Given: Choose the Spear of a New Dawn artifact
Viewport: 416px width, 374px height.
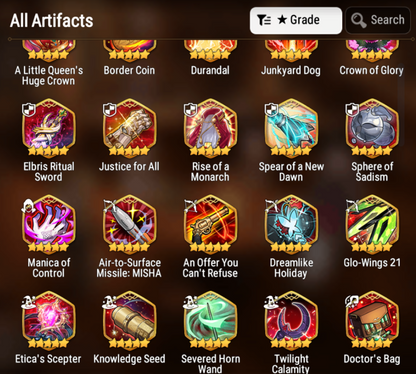Looking at the screenshot, I should pyautogui.click(x=291, y=128).
